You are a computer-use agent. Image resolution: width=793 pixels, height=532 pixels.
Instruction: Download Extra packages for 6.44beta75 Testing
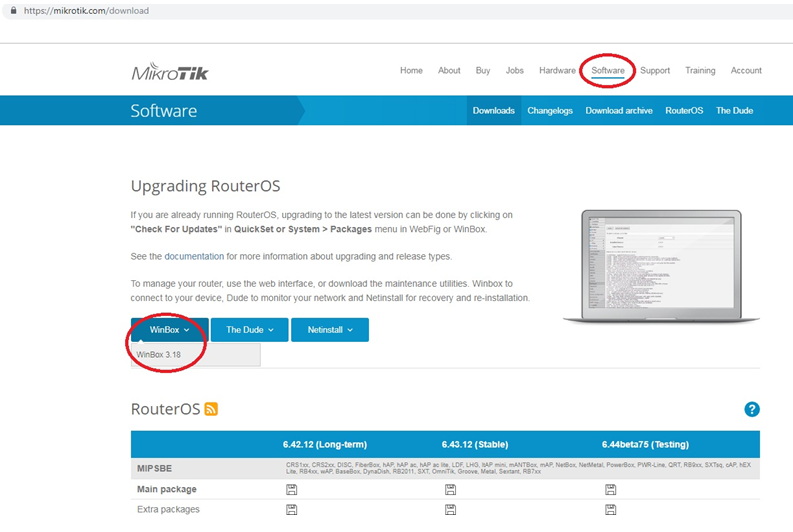coord(610,510)
